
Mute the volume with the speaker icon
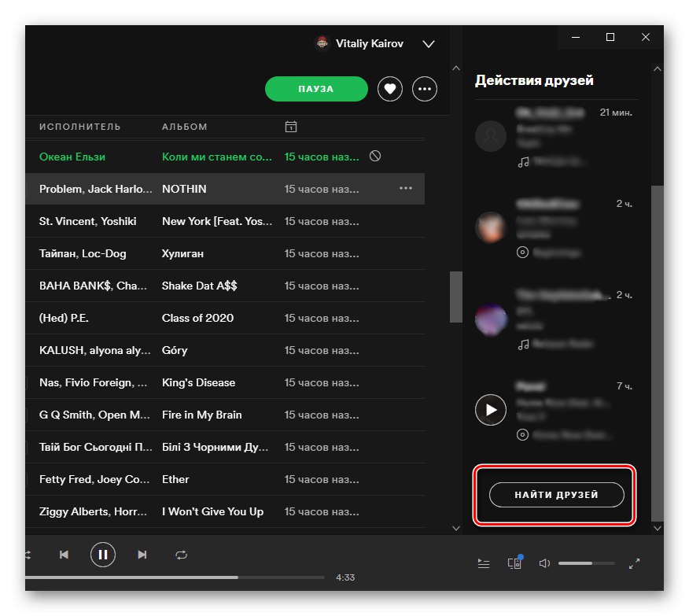coord(544,563)
